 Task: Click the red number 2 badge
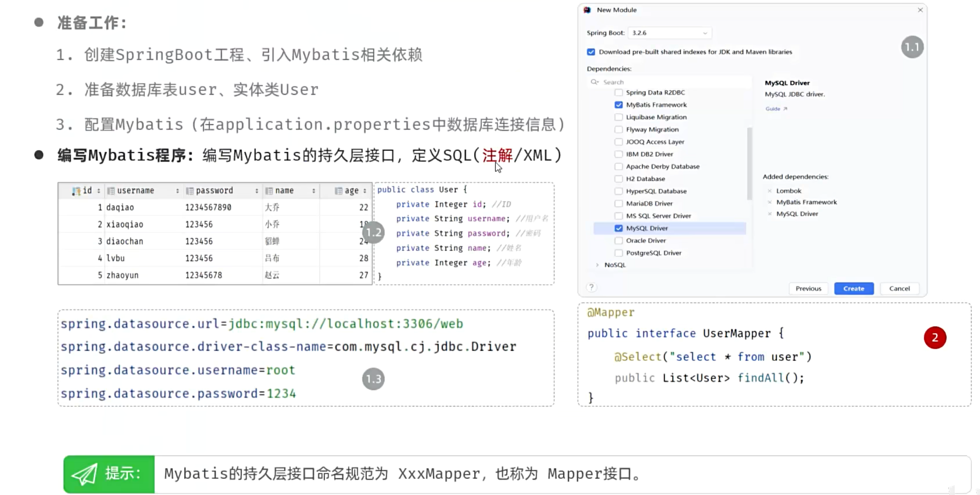coord(935,338)
